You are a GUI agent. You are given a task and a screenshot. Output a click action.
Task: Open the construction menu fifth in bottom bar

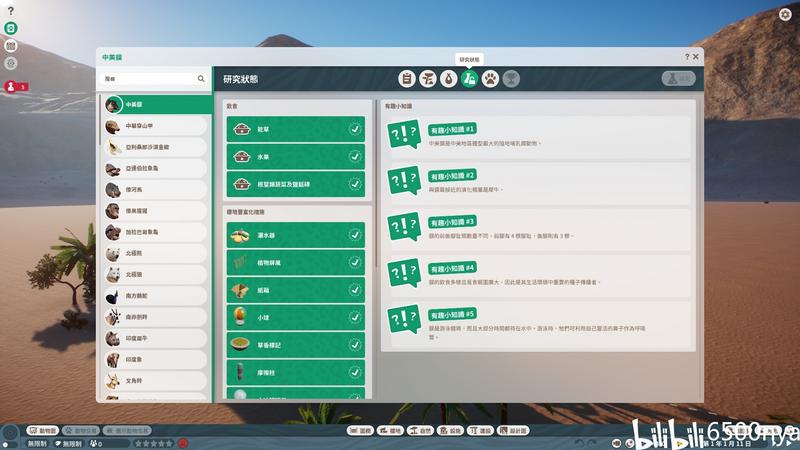[x=481, y=431]
